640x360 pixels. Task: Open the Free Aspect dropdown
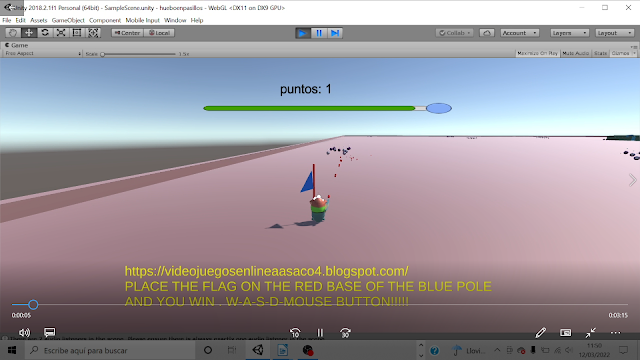pos(42,53)
